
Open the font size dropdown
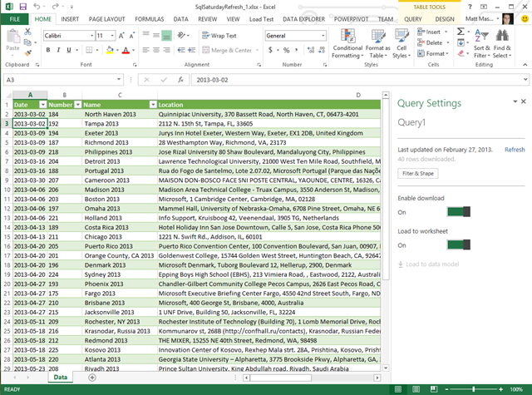click(x=112, y=35)
